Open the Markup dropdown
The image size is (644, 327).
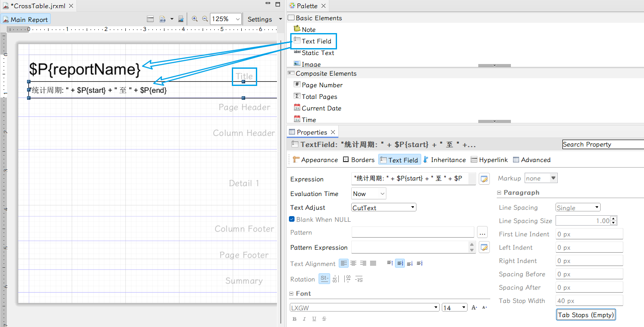point(541,178)
